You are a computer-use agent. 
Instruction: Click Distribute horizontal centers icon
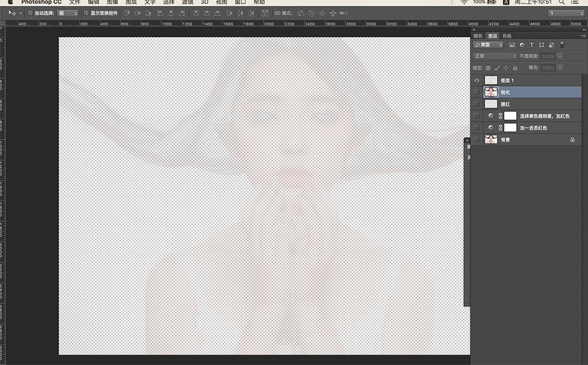(x=240, y=13)
